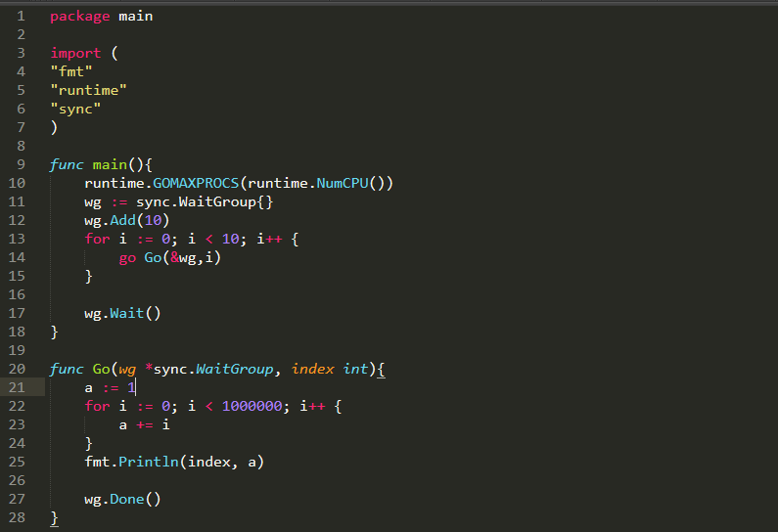The width and height of the screenshot is (778, 532).
Task: Click '&wg' argument in the Go call
Action: click(183, 257)
